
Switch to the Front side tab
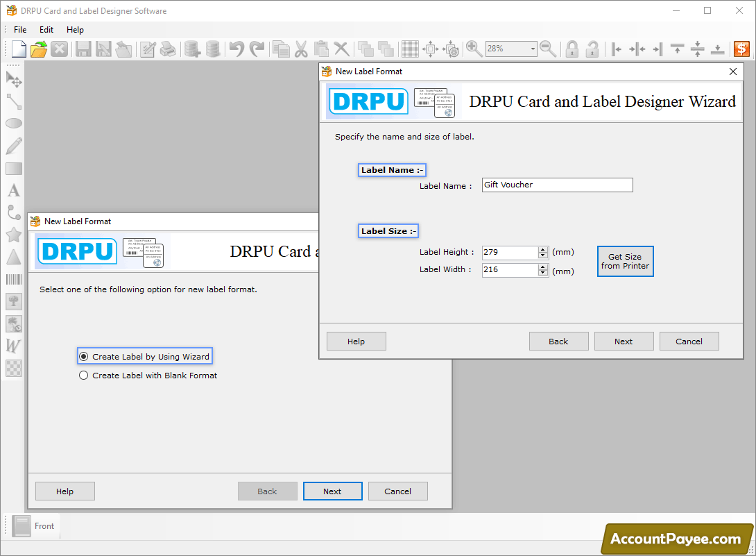click(x=34, y=526)
